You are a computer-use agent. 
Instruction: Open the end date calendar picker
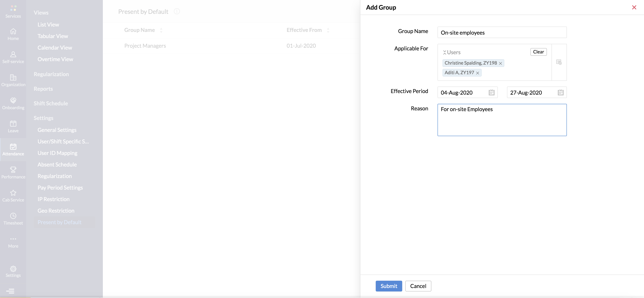[560, 93]
